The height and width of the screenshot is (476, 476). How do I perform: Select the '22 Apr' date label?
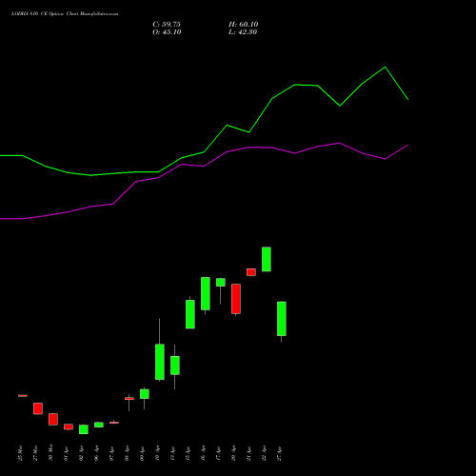click(x=264, y=453)
